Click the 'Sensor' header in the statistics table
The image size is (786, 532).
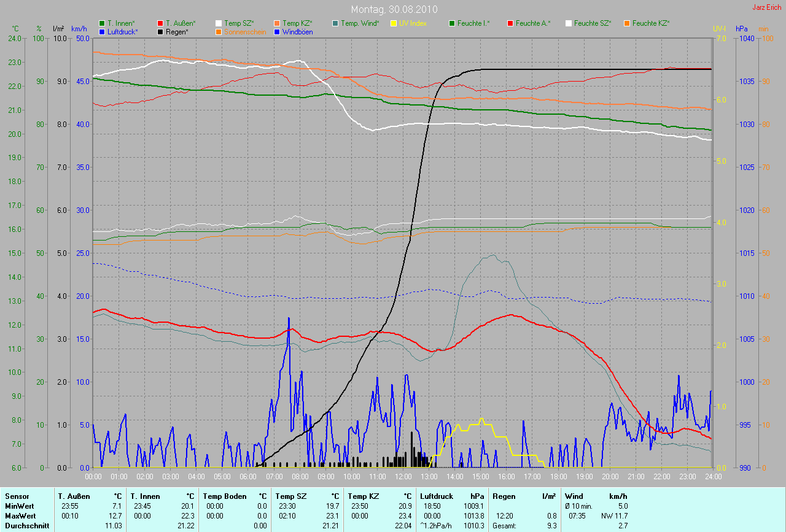coord(16,496)
